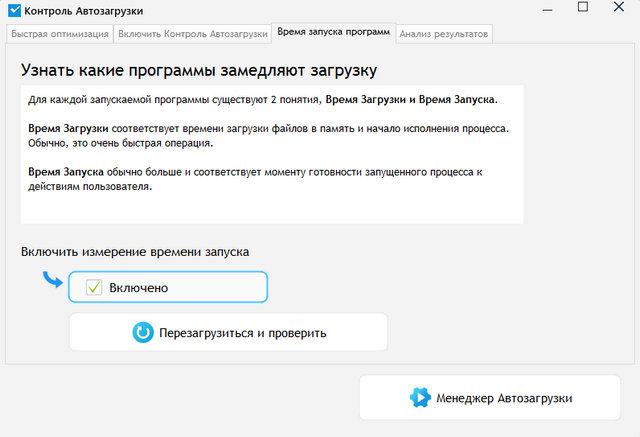Go to the Анализ результатов tab
The height and width of the screenshot is (437, 640).
click(x=444, y=34)
